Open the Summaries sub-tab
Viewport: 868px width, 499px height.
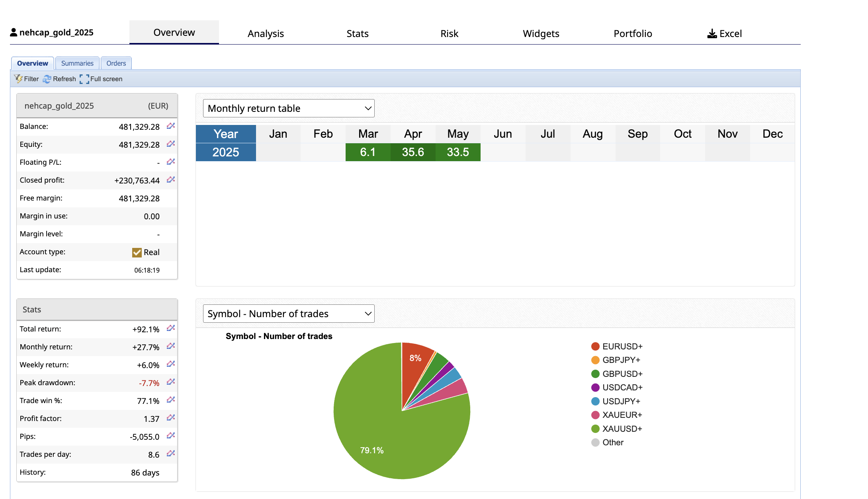tap(77, 63)
